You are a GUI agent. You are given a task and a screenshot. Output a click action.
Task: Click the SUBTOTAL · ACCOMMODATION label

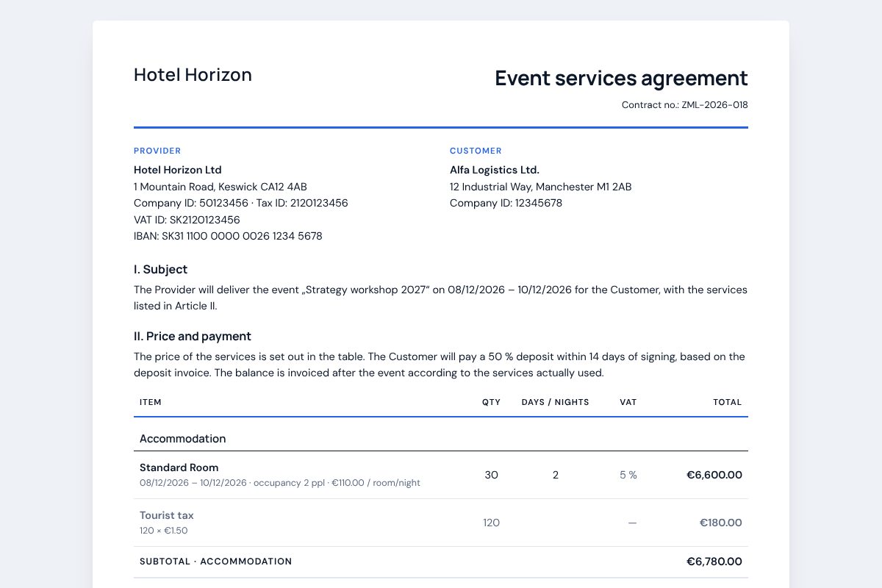(216, 562)
